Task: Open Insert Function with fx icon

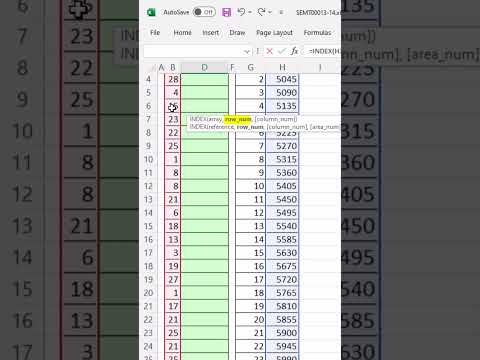Action: (294, 51)
